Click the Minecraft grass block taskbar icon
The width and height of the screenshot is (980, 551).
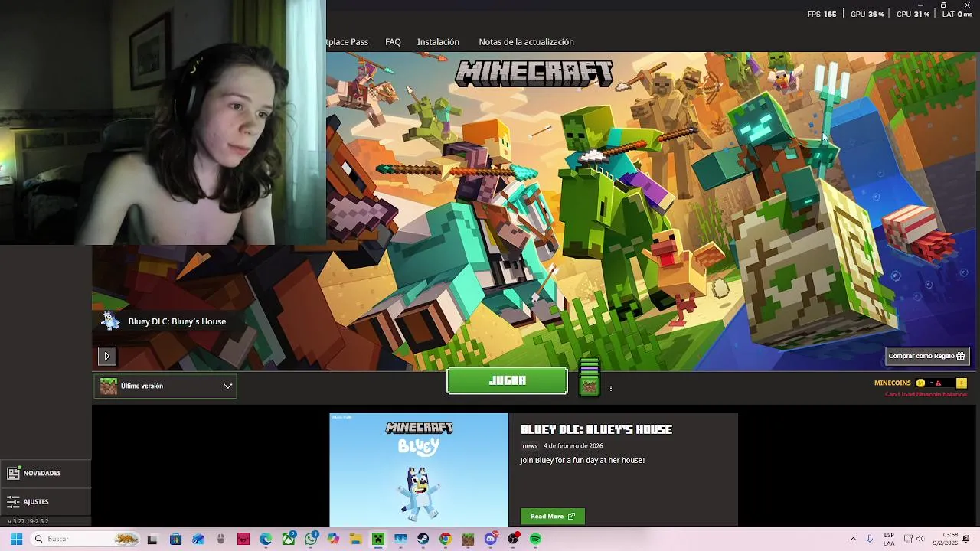[468, 539]
